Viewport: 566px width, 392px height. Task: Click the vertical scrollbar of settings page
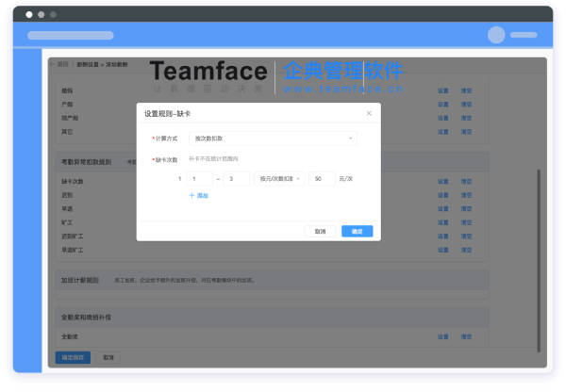point(539,260)
